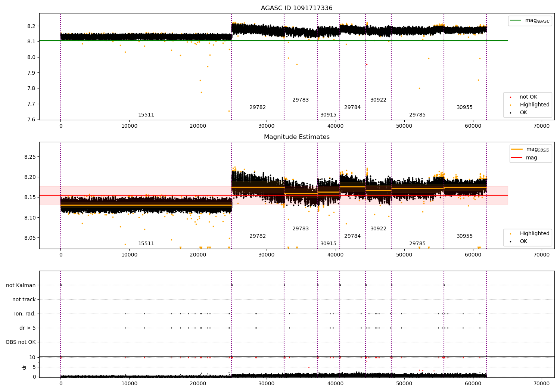The width and height of the screenshot is (560, 392).
Task: Click OBSID label 29785 in top plot
Action: (x=417, y=115)
